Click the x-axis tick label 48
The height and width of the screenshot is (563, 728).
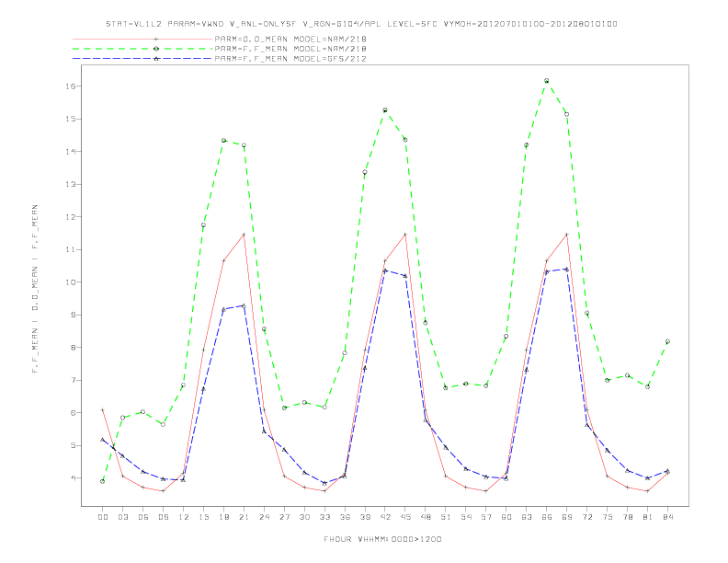click(x=426, y=517)
